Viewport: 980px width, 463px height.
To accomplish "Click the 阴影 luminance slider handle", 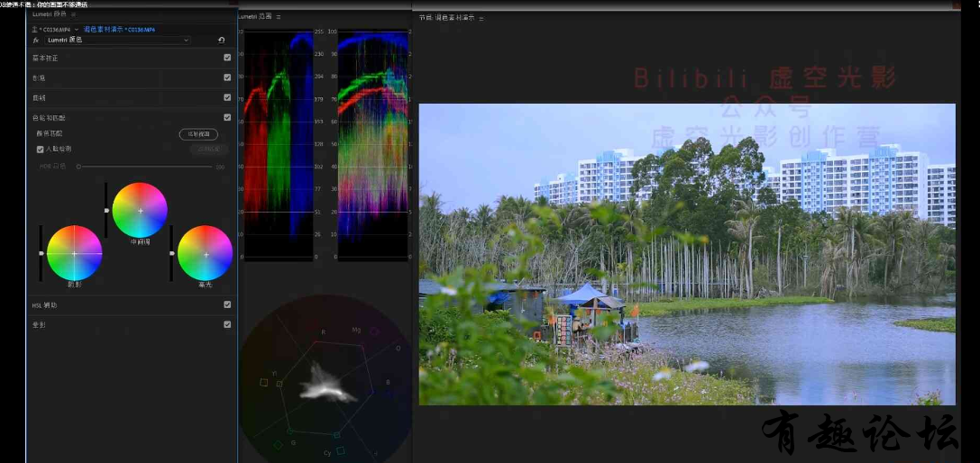I will tap(41, 253).
